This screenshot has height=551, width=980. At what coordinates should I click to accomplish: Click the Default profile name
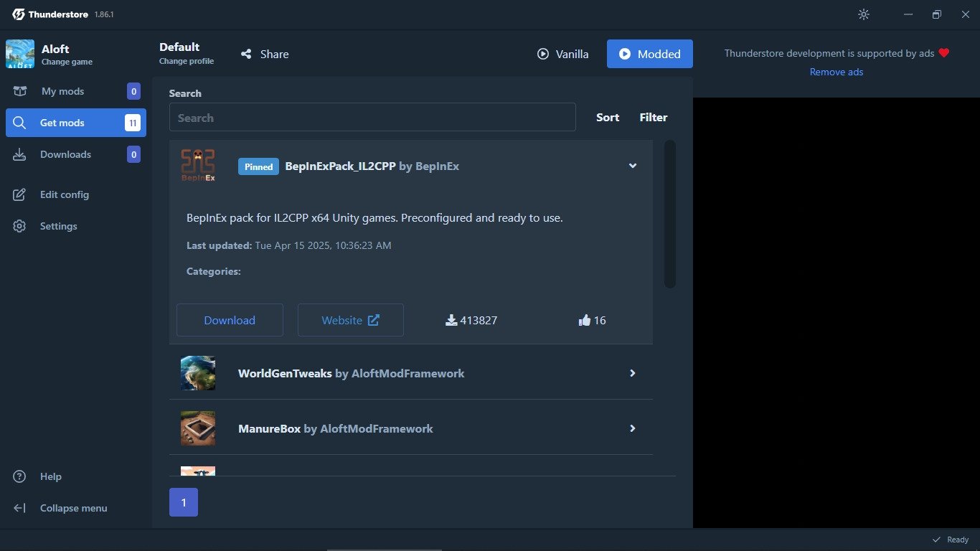tap(179, 47)
